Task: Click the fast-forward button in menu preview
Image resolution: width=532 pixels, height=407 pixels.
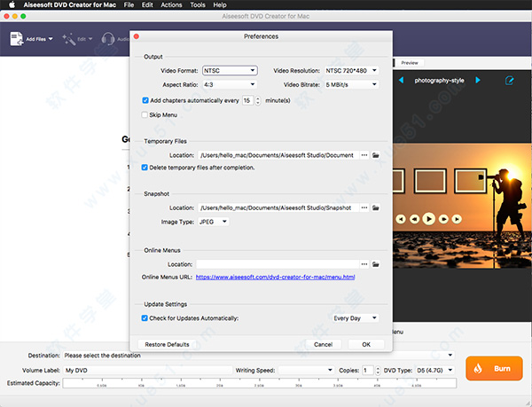Action: [x=443, y=219]
